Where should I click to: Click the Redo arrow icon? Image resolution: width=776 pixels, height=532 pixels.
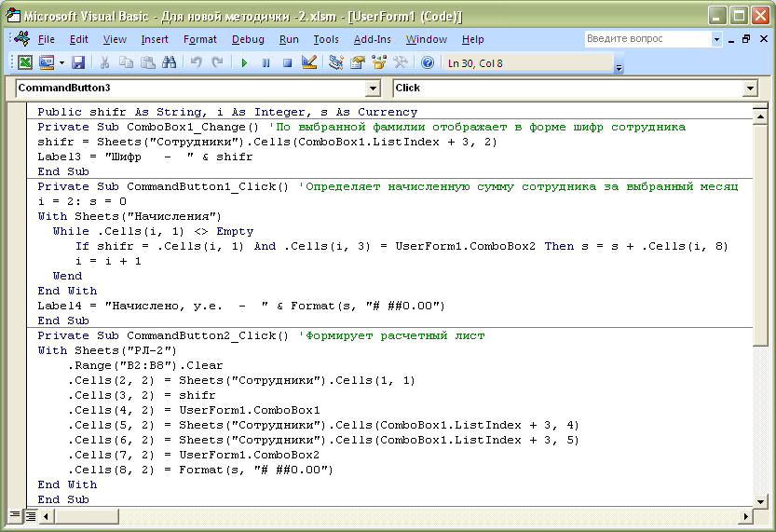pos(217,62)
